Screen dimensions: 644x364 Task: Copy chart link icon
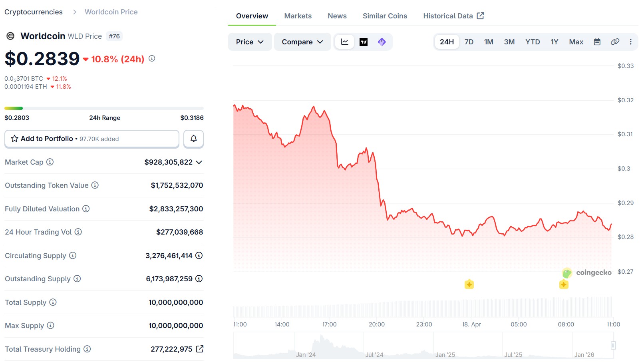click(x=615, y=42)
